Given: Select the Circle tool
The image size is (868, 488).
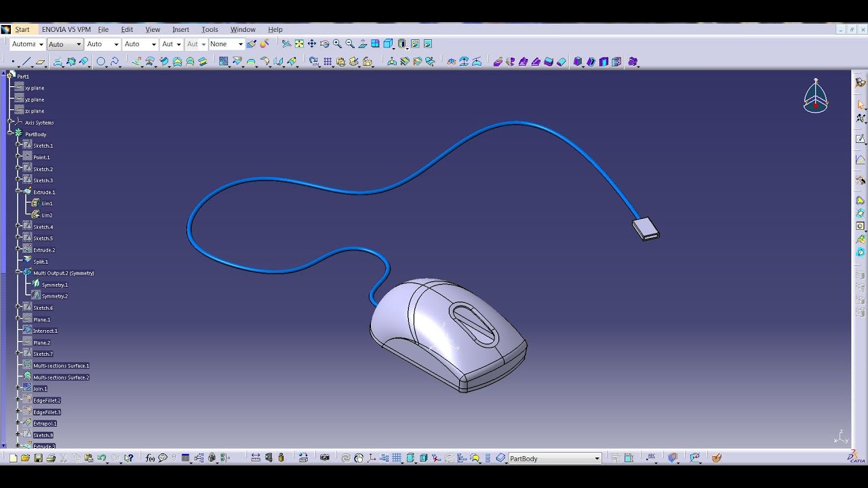Looking at the screenshot, I should 101,62.
